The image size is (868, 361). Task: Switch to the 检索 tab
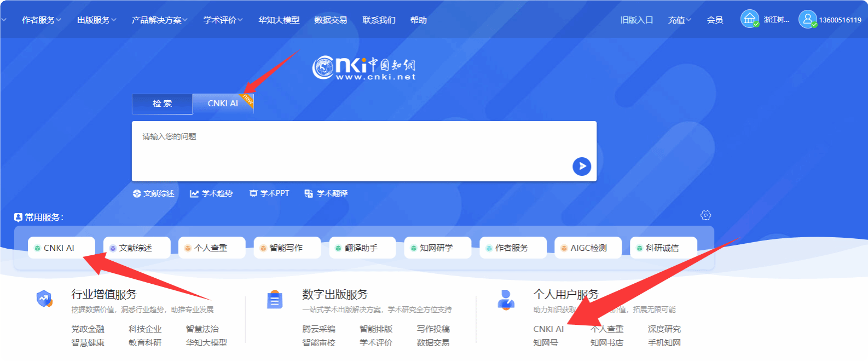click(162, 104)
